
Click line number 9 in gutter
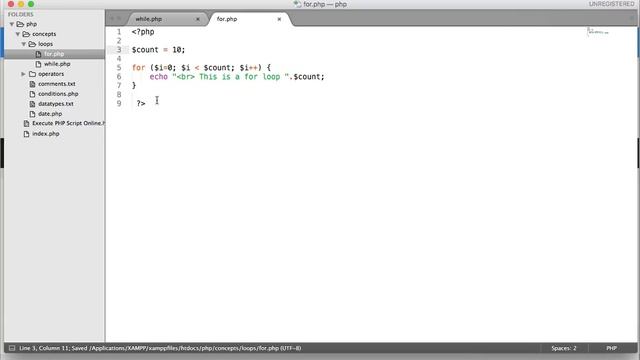(x=119, y=104)
